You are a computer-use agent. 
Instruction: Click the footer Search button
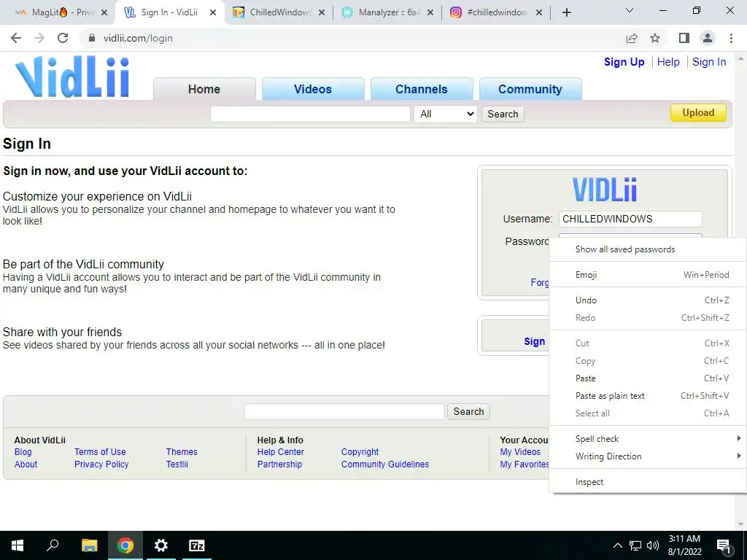tap(468, 411)
